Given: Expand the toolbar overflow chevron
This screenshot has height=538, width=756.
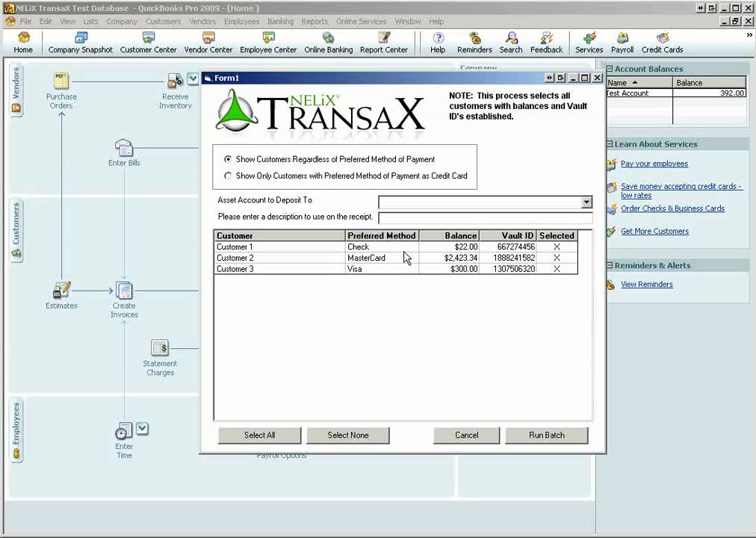Looking at the screenshot, I should coord(749,35).
